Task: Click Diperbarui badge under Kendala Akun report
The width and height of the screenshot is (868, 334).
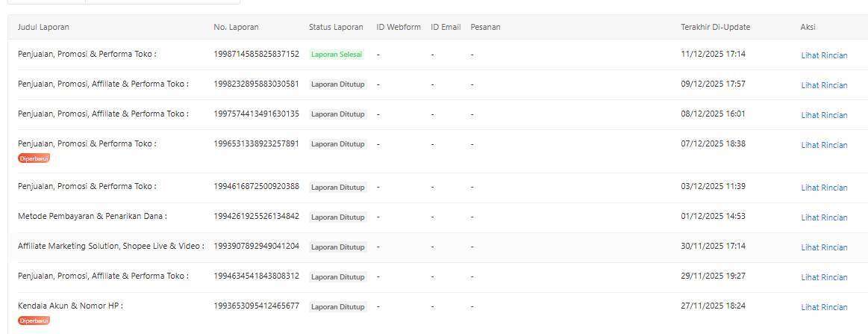Action: click(34, 321)
